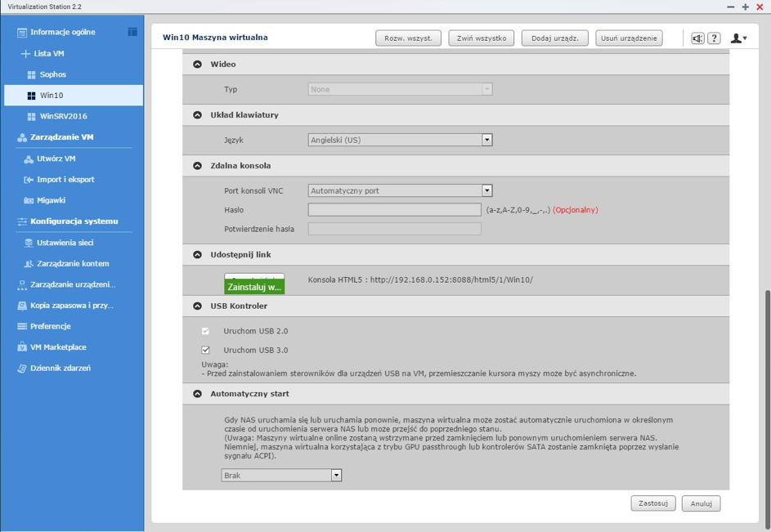Click the Zastosuj button
Screen dimensions: 771x532
tap(652, 503)
